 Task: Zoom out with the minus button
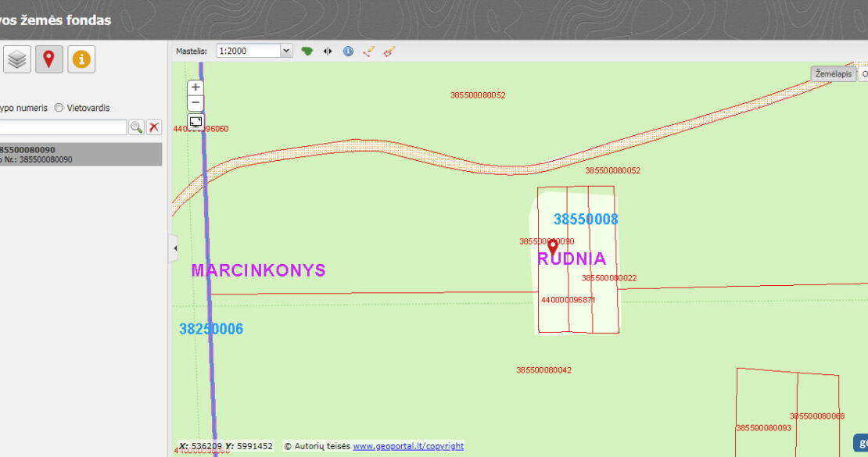pos(195,103)
